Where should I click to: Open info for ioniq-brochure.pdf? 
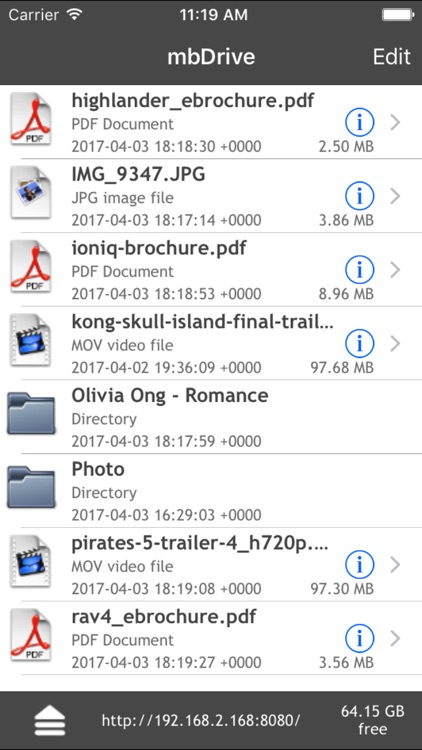click(x=359, y=270)
